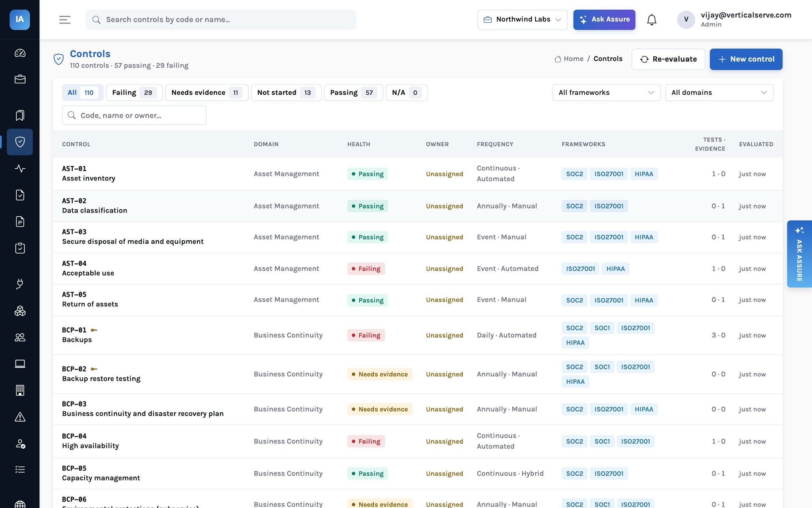This screenshot has width=812, height=508.
Task: Expand the All frameworks filter
Action: pos(606,93)
